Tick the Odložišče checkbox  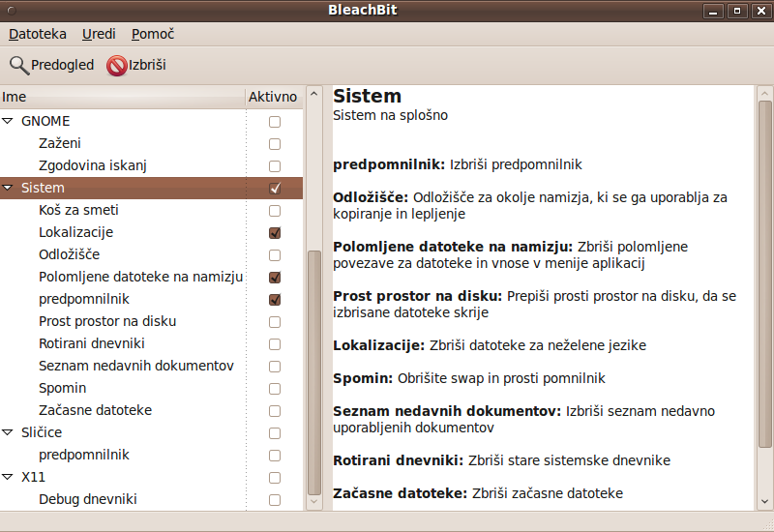(x=275, y=255)
